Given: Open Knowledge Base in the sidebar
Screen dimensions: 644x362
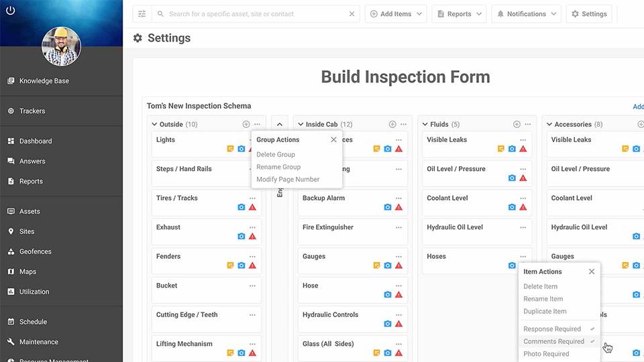Looking at the screenshot, I should tap(44, 81).
